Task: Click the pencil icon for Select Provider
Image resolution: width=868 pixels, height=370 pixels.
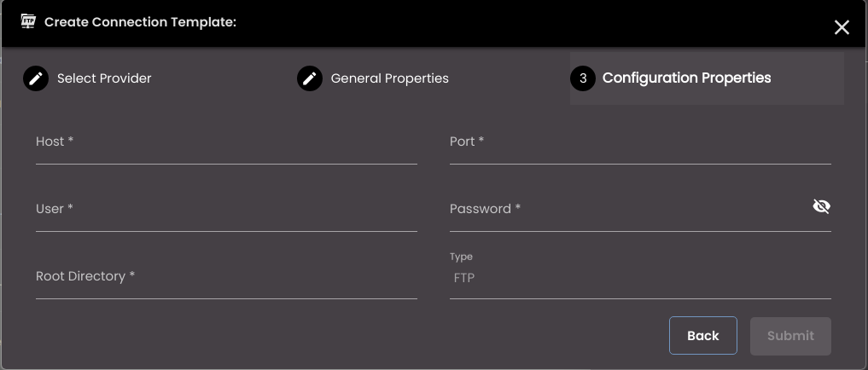Action: [x=36, y=78]
